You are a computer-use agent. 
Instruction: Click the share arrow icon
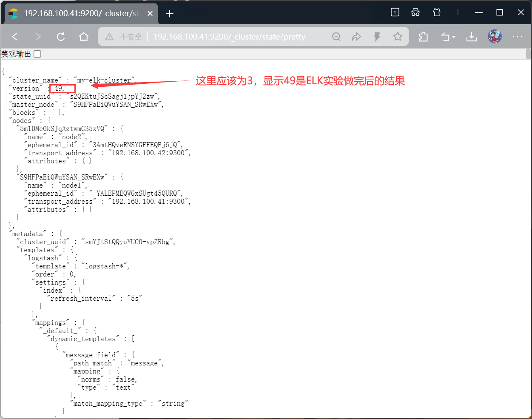tap(356, 37)
